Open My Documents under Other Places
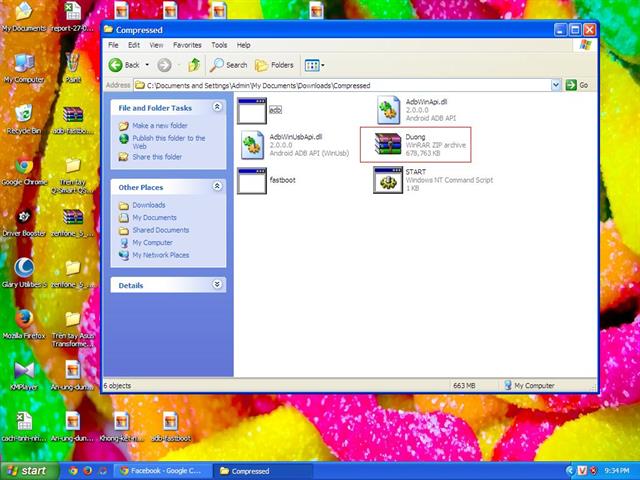Screen dimensions: 640x480 click(x=154, y=218)
